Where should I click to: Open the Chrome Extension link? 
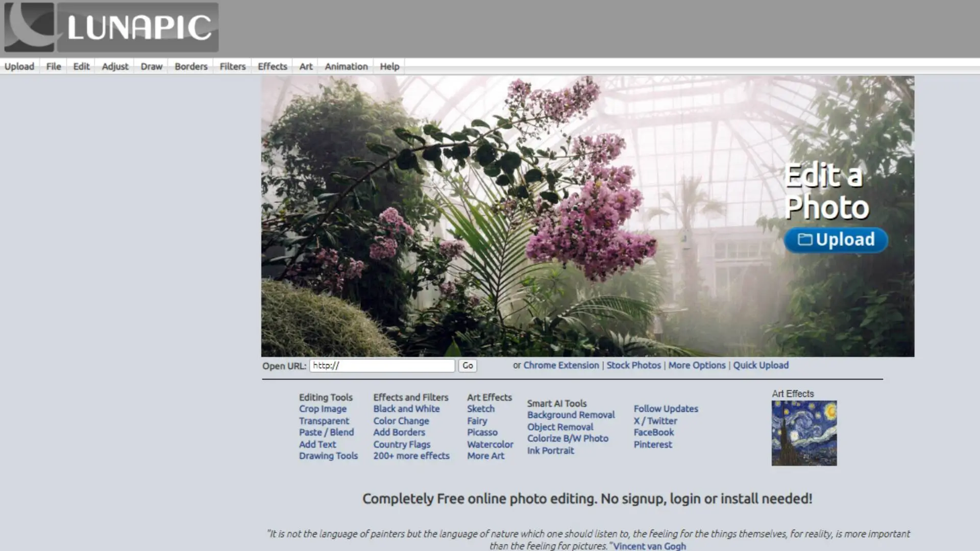561,365
